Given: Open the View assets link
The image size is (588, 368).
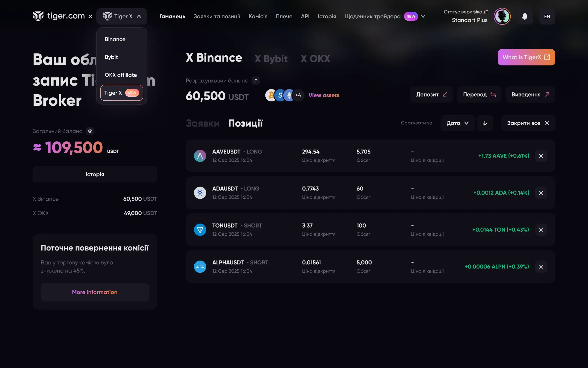Looking at the screenshot, I should click(x=324, y=95).
